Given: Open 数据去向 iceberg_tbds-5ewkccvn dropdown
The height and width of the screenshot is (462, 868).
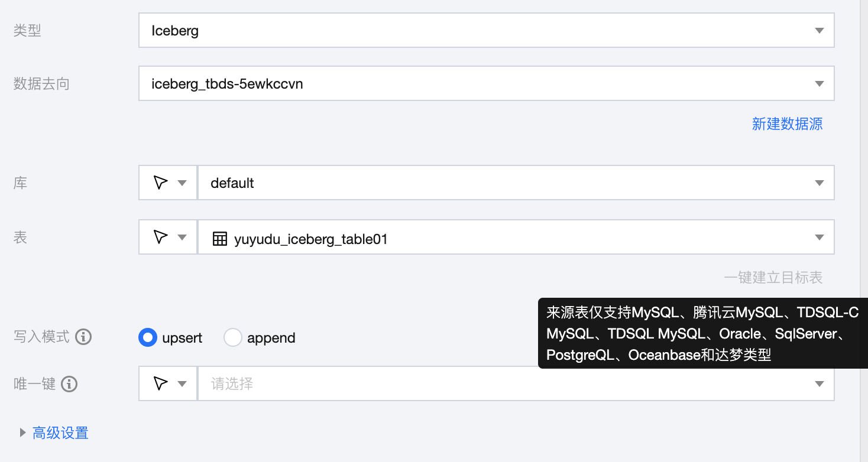Looking at the screenshot, I should [486, 84].
